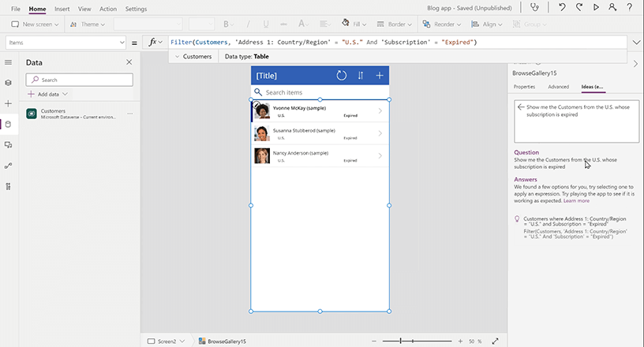Close the Data panel
This screenshot has width=644, height=347.
coord(129,62)
